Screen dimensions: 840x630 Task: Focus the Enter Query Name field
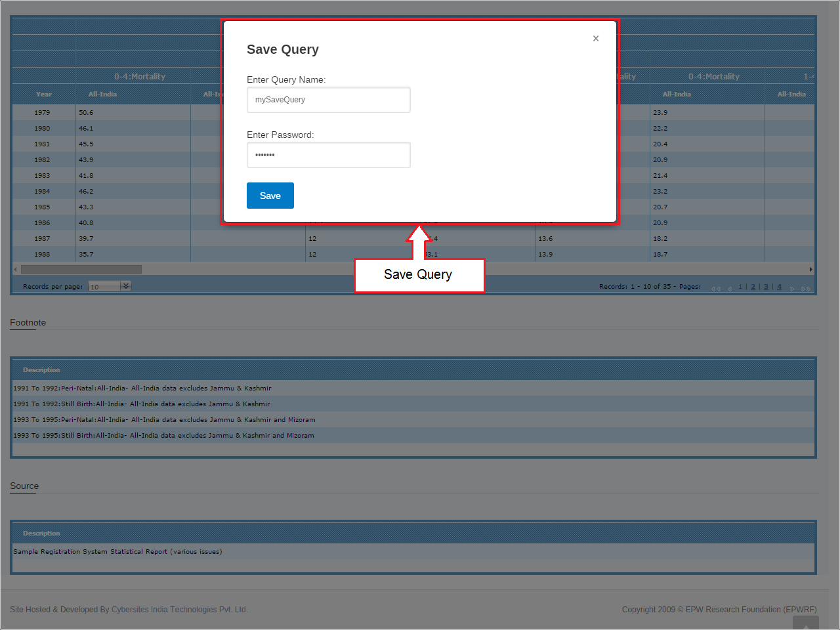point(328,100)
